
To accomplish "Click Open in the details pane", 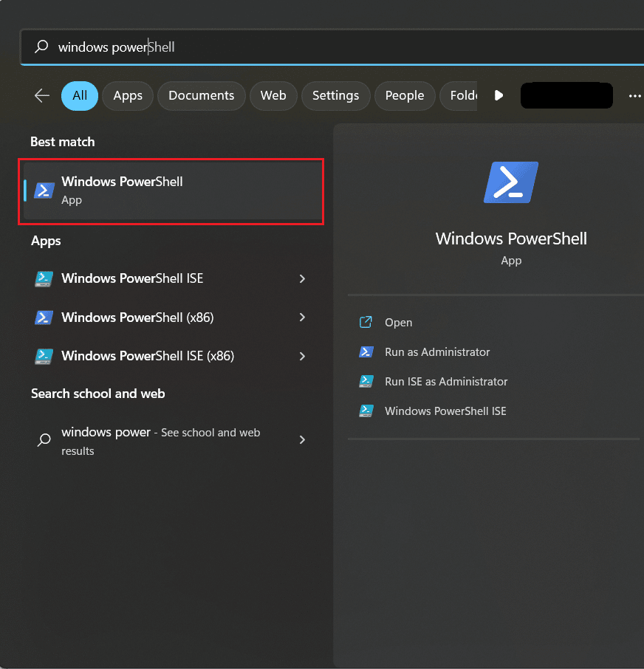I will pos(399,322).
